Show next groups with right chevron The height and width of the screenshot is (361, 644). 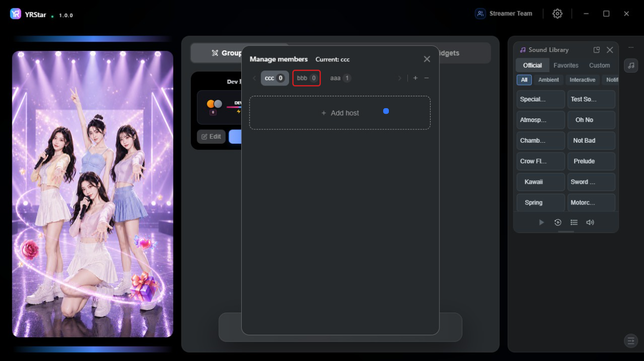pos(400,78)
